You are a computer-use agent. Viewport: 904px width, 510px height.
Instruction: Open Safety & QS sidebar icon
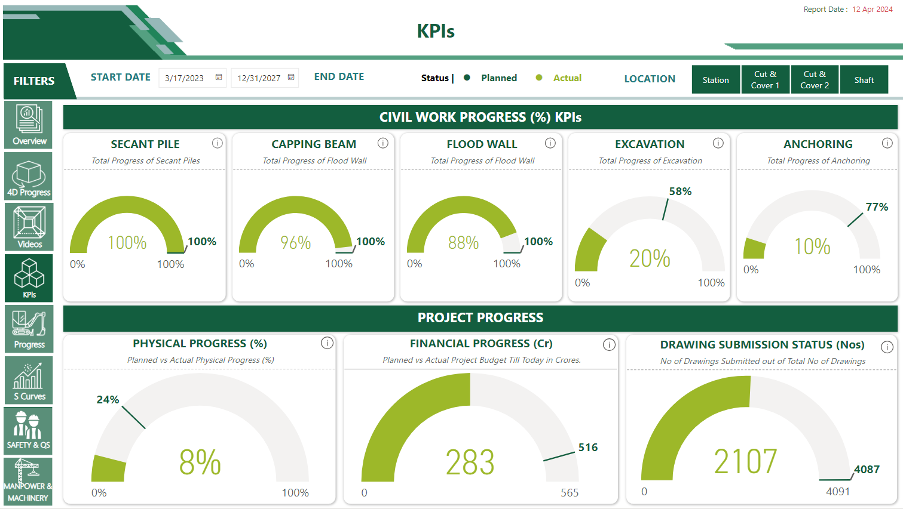coord(29,430)
